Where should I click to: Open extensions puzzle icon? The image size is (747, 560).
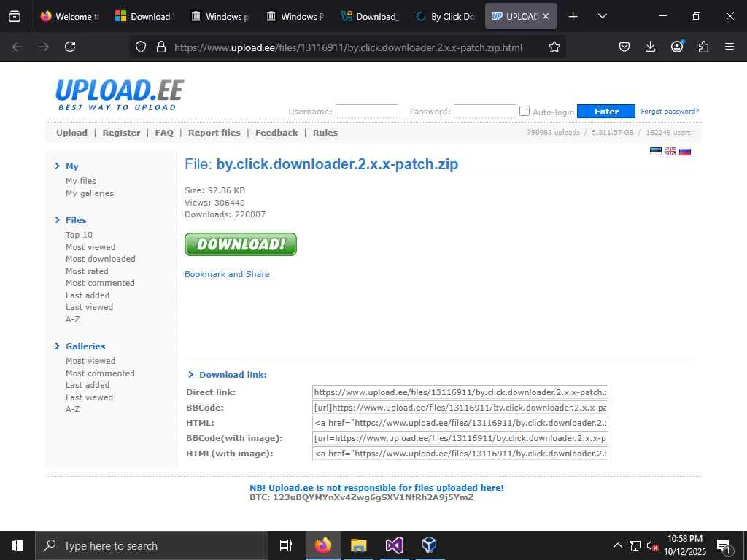[x=703, y=47]
